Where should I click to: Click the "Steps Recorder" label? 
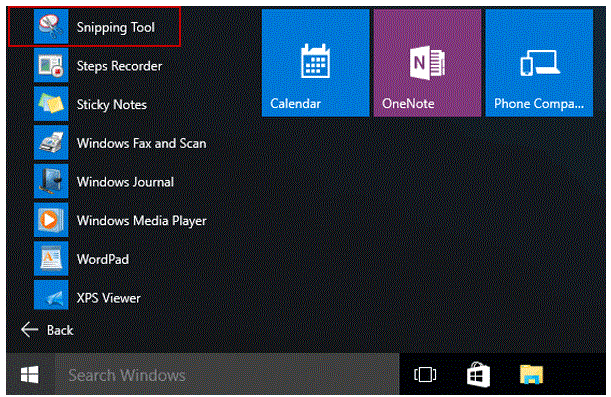(119, 66)
